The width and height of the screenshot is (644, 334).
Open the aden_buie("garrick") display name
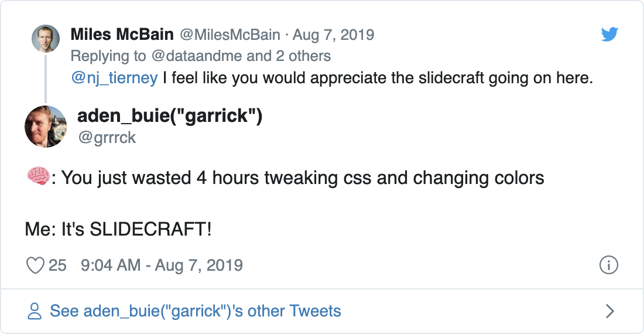pyautogui.click(x=170, y=116)
